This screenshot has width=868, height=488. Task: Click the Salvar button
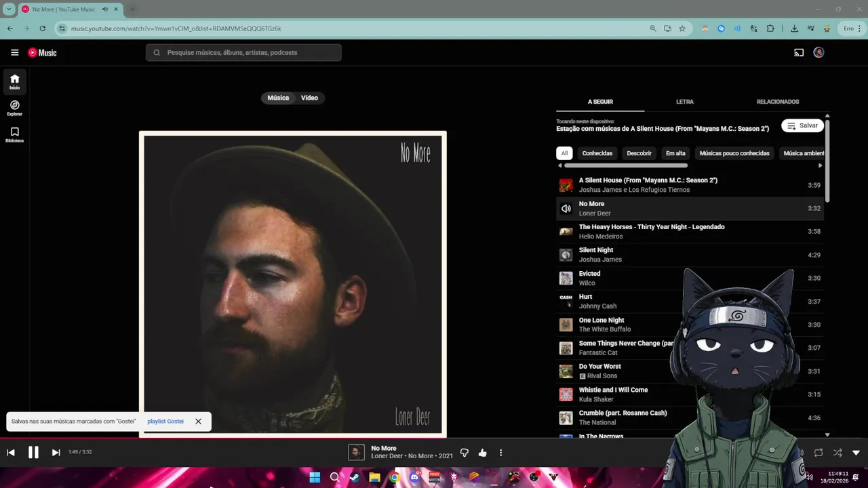[x=802, y=125]
